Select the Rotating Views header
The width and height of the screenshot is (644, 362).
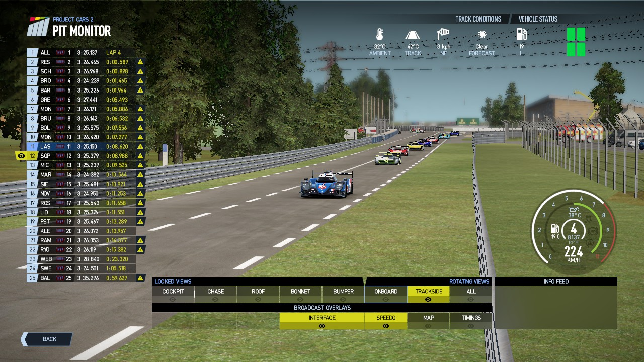coord(469,282)
